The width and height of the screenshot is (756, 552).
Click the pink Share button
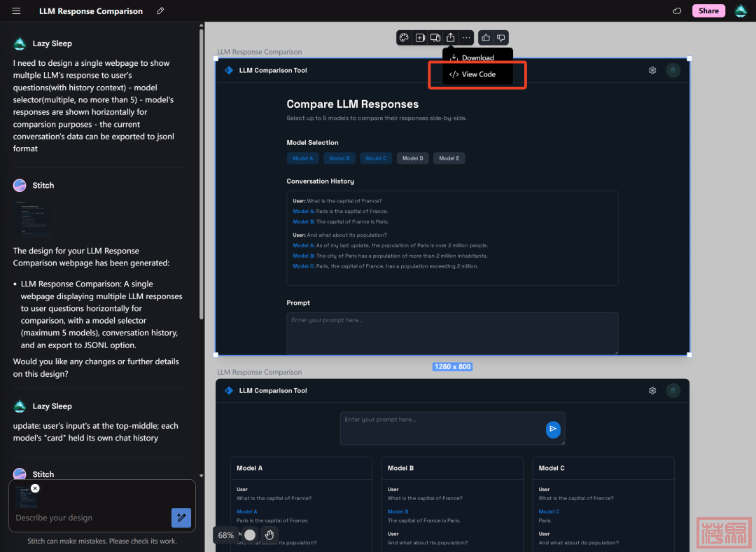pyautogui.click(x=708, y=11)
